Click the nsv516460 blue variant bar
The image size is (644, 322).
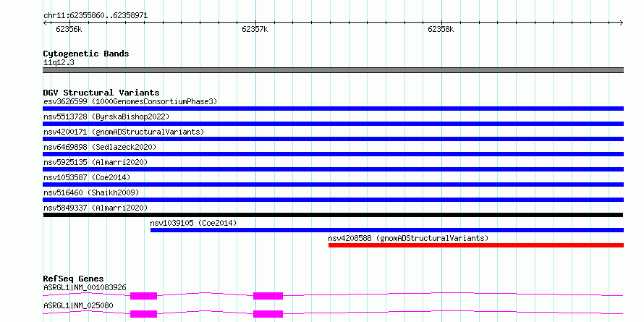[x=333, y=200]
